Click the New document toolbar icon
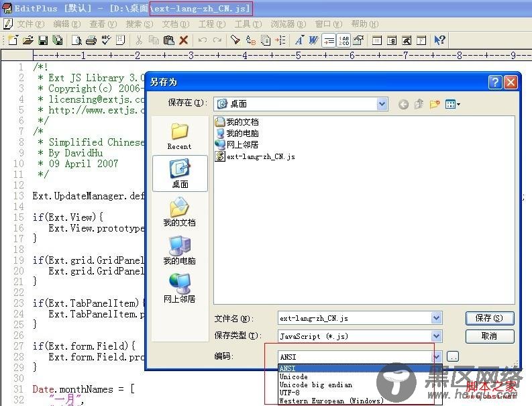Viewport: 532px width, 406px height. pos(13,40)
